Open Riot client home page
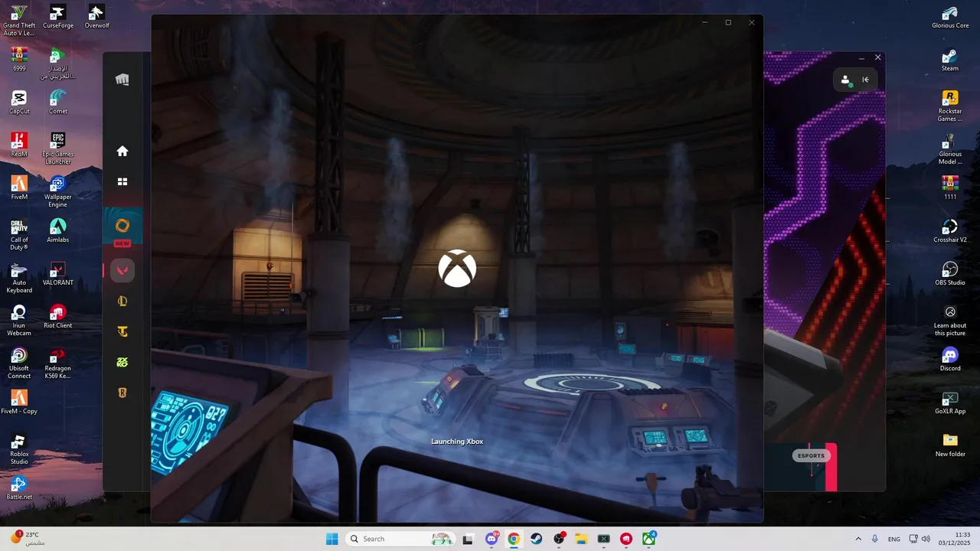This screenshot has width=980, height=551. [122, 152]
